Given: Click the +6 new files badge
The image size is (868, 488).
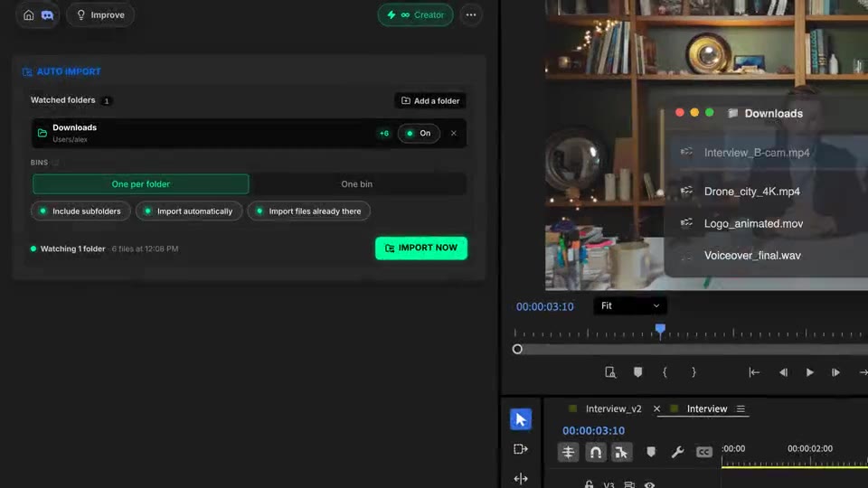Looking at the screenshot, I should 384,134.
